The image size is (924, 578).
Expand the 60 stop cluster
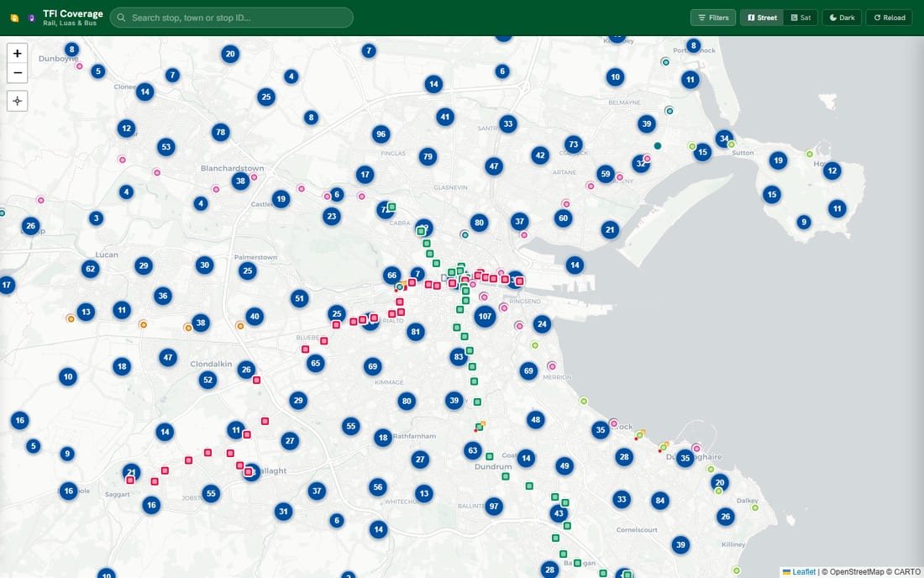(x=564, y=218)
